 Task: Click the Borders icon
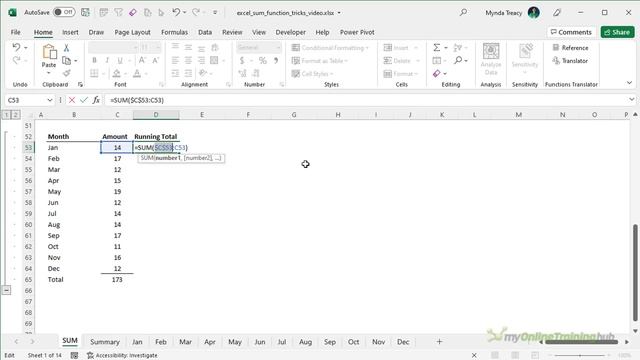point(94,73)
